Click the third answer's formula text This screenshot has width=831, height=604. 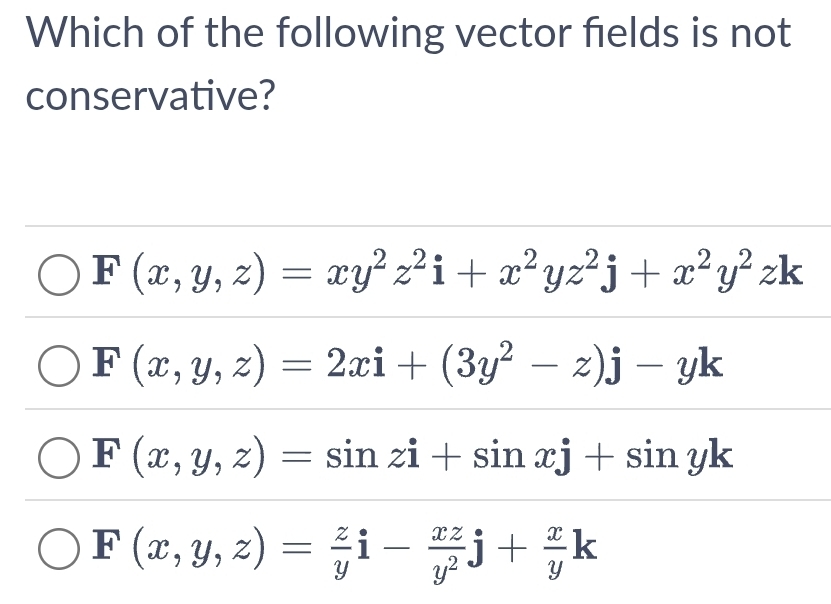410,456
